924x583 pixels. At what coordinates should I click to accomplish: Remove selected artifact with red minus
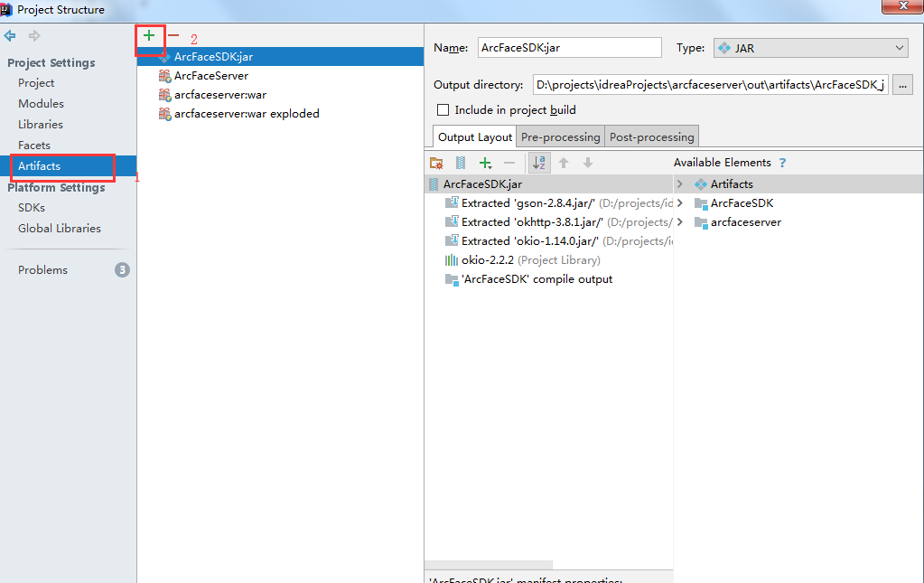click(173, 36)
